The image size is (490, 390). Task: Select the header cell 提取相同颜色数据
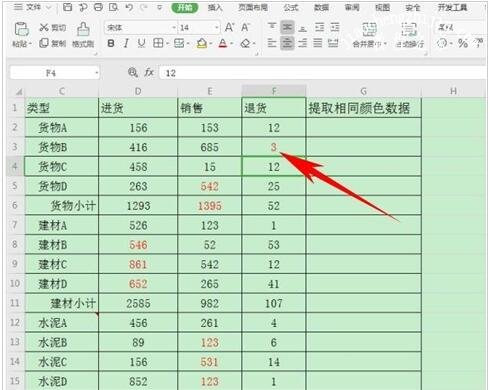363,107
